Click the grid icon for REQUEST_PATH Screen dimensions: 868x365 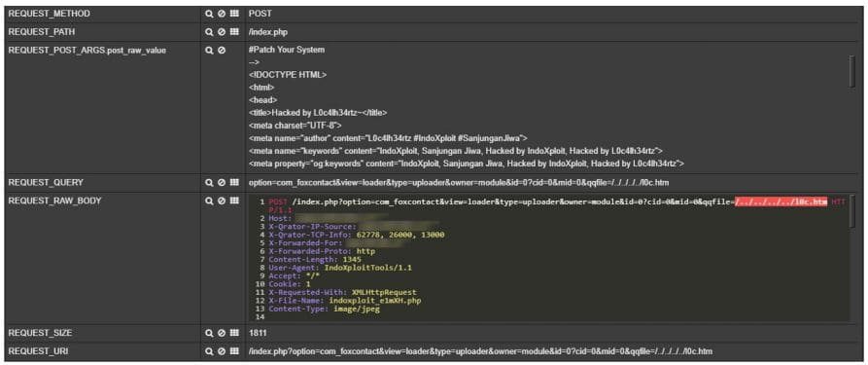[233, 31]
